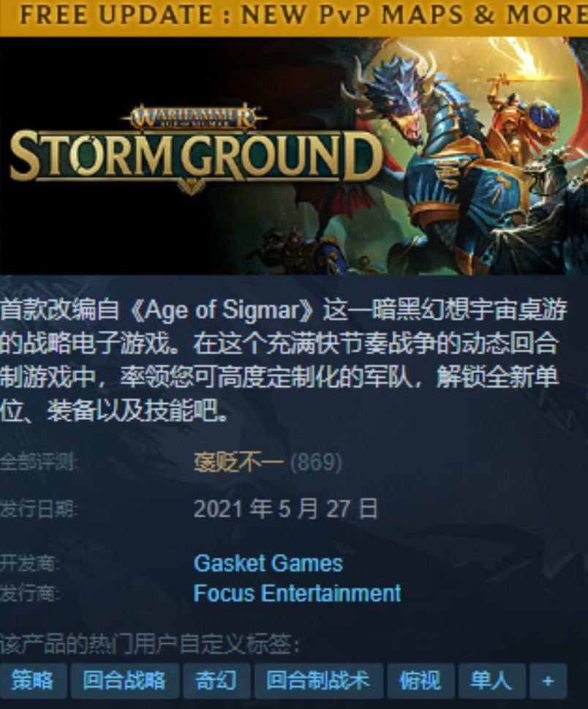Expand more tags with the plus button

point(548,680)
